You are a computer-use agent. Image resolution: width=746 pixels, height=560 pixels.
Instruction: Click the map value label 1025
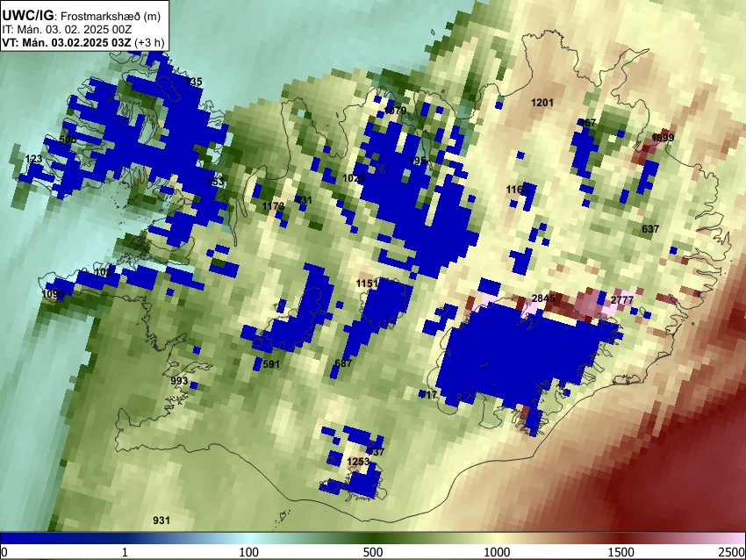[x=354, y=178]
